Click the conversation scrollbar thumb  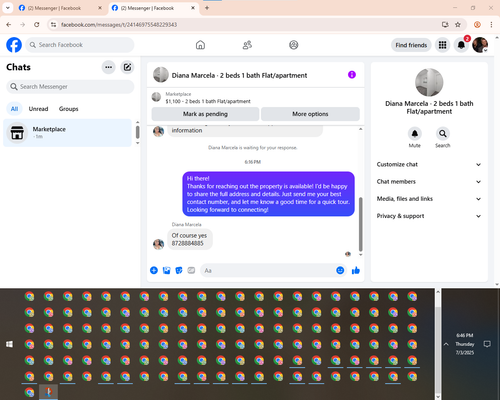click(360, 224)
